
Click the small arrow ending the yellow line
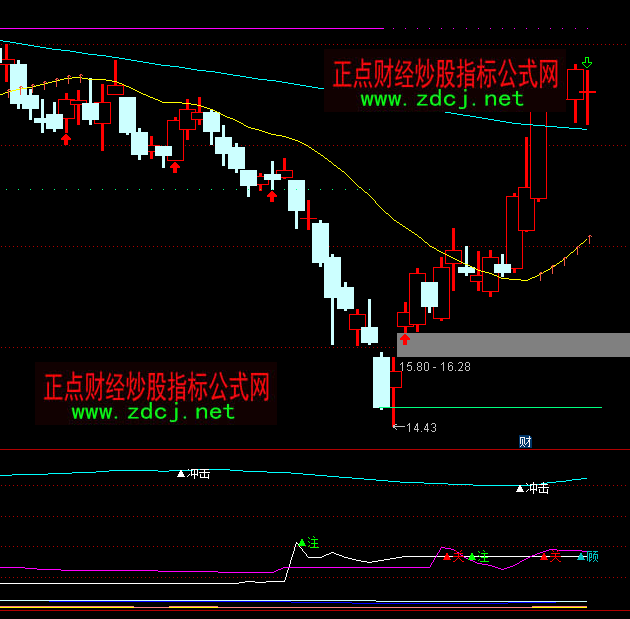tap(589, 238)
